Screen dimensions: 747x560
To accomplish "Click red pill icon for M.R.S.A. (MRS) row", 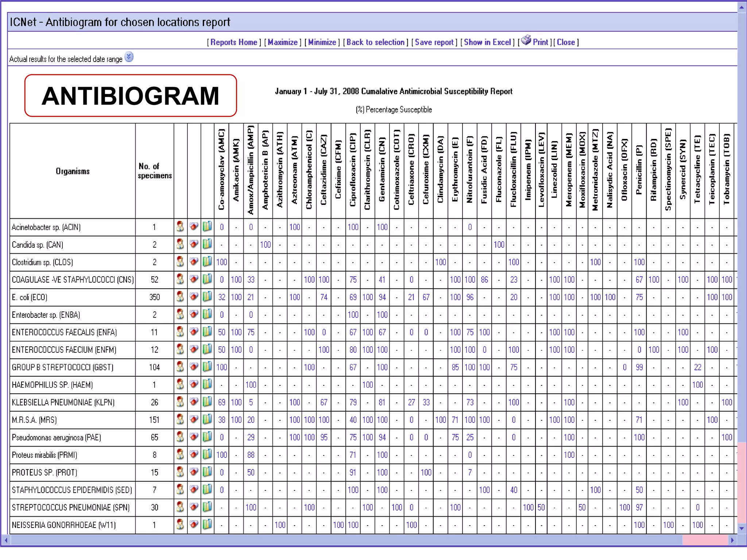I will pyautogui.click(x=194, y=419).
